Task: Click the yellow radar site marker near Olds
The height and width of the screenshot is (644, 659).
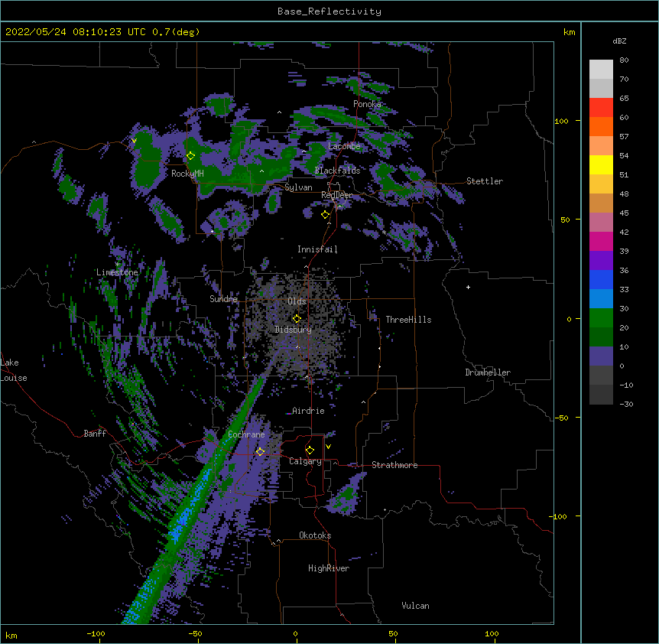Action: 297,319
